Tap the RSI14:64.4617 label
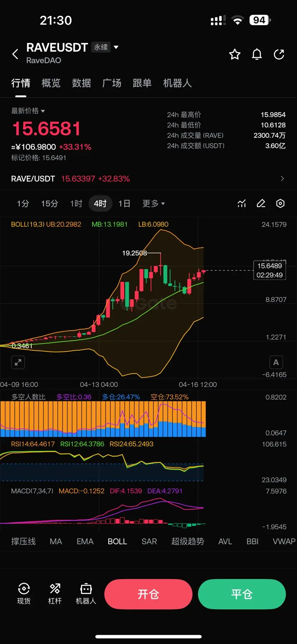Screen dimensions: 297x644 [33, 444]
